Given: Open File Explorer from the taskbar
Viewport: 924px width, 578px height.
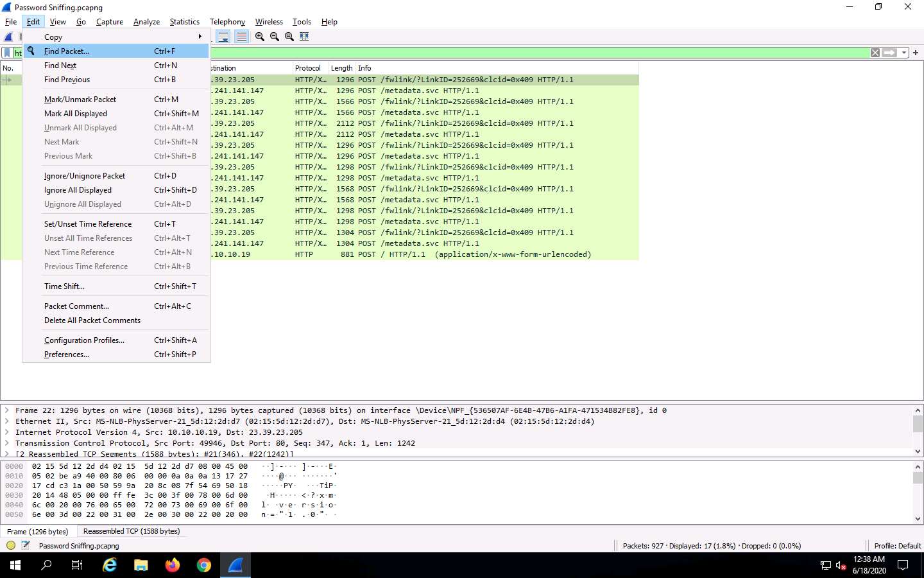Looking at the screenshot, I should [141, 565].
